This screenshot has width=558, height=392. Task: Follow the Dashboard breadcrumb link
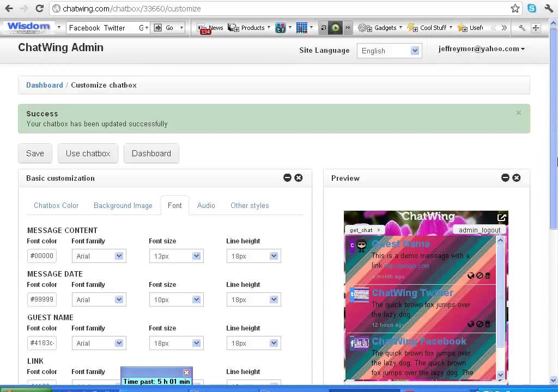45,85
